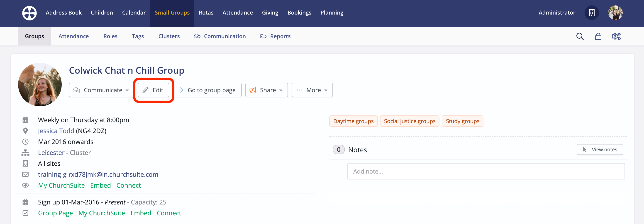644x224 pixels.
Task: Click the building icon near Administrator
Action: point(592,13)
